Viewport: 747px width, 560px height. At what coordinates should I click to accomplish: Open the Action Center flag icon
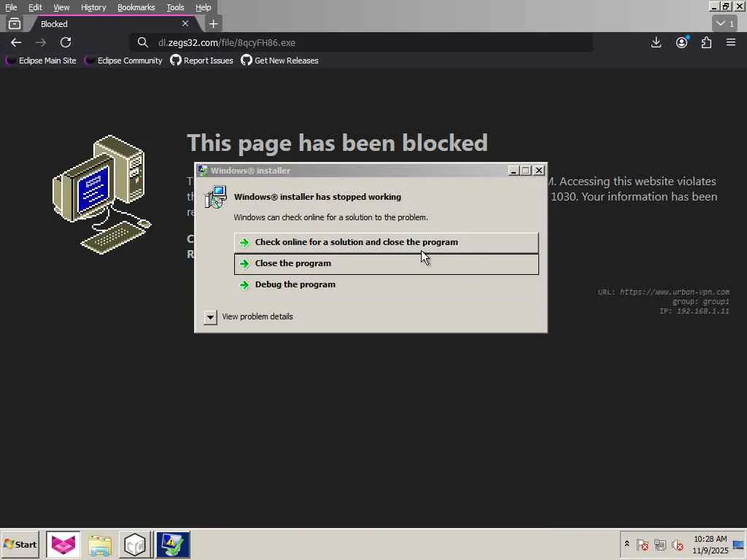[x=642, y=544]
